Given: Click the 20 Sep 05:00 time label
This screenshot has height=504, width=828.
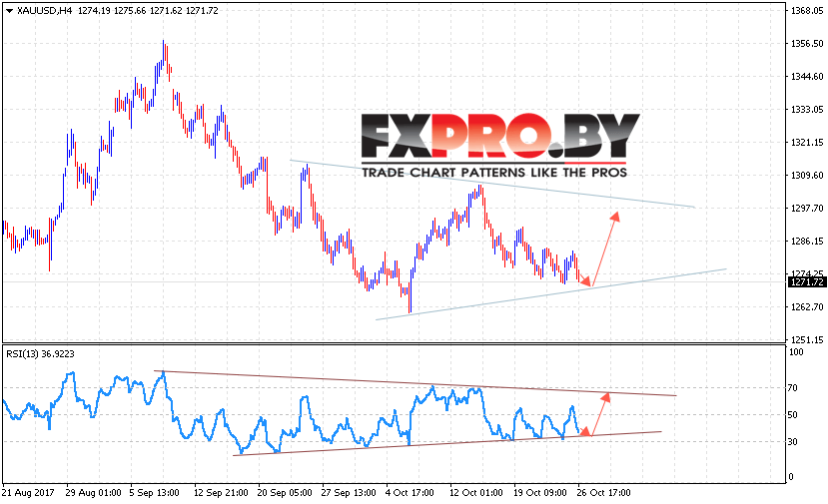Looking at the screenshot, I should click(x=285, y=492).
